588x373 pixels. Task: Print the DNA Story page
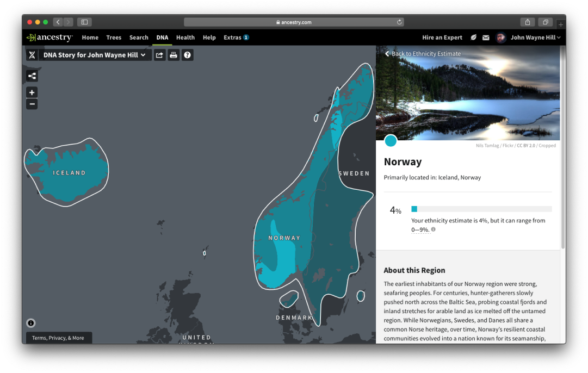[x=174, y=55]
